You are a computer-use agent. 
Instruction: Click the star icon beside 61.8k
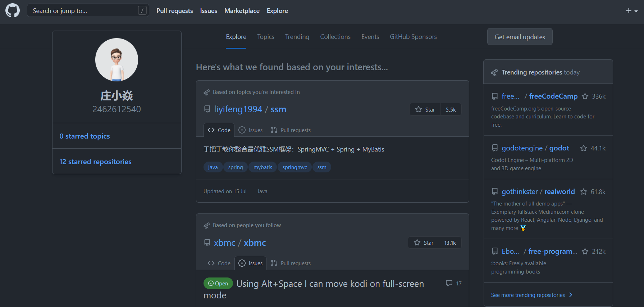tap(584, 191)
